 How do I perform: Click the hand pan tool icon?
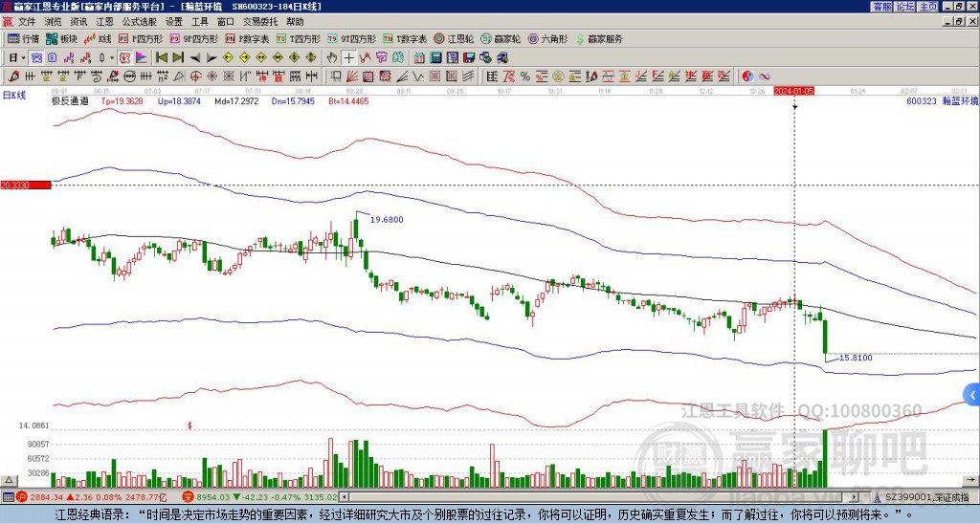coord(332,57)
